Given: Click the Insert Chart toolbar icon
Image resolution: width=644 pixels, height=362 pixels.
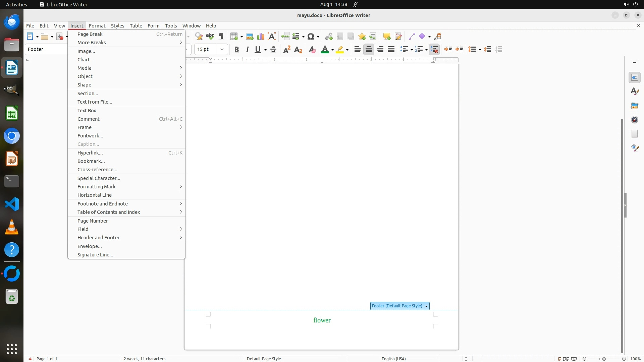Looking at the screenshot, I should tap(261, 37).
